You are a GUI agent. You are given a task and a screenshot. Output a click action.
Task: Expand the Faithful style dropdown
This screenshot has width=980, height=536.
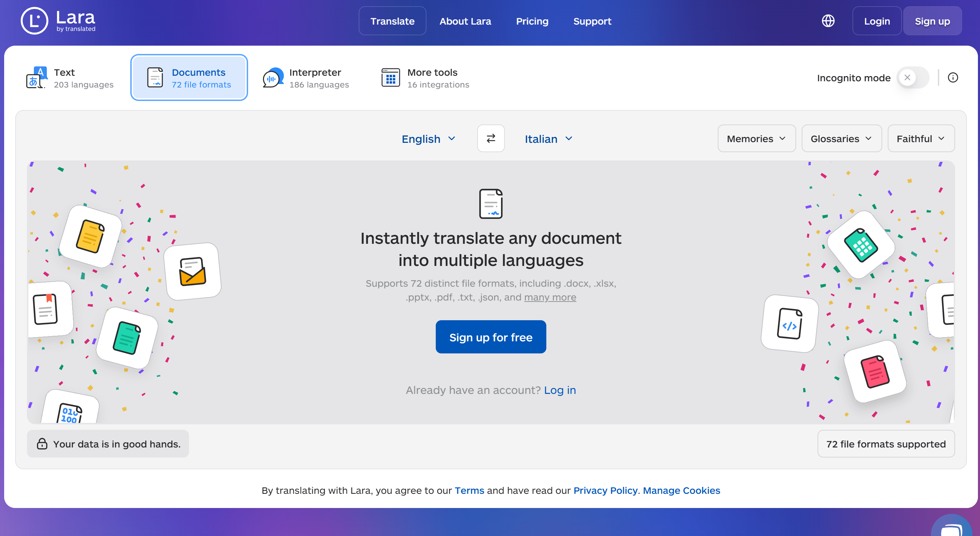tap(921, 139)
